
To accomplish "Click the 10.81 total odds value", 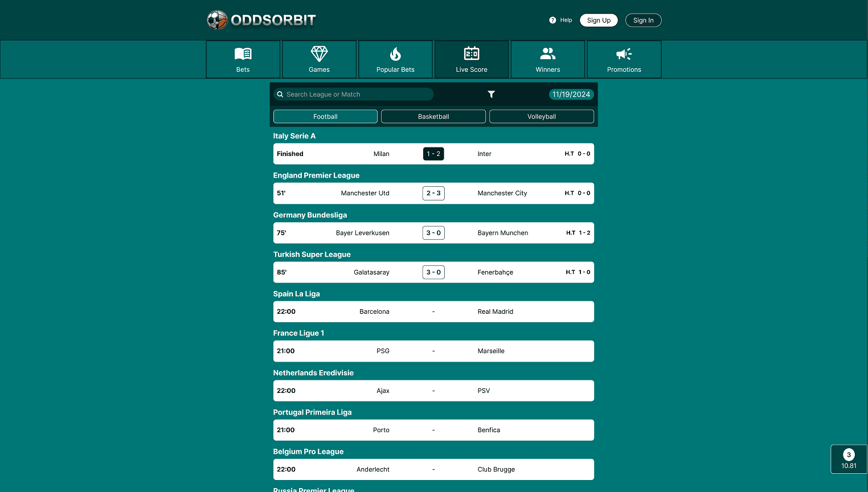I will [849, 466].
